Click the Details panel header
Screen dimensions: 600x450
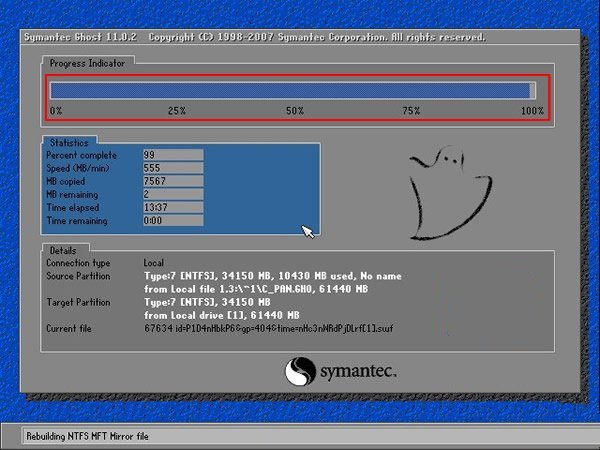[65, 249]
